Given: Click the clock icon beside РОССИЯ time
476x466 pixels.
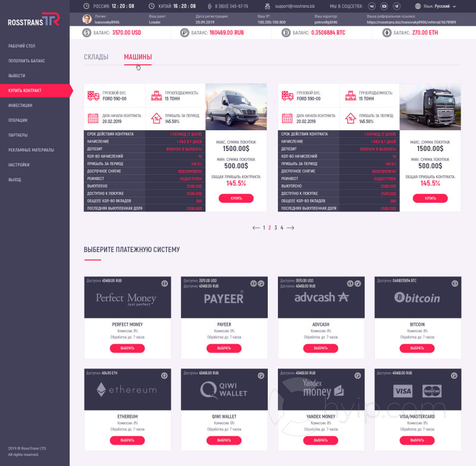Looking at the screenshot, I should [x=86, y=6].
